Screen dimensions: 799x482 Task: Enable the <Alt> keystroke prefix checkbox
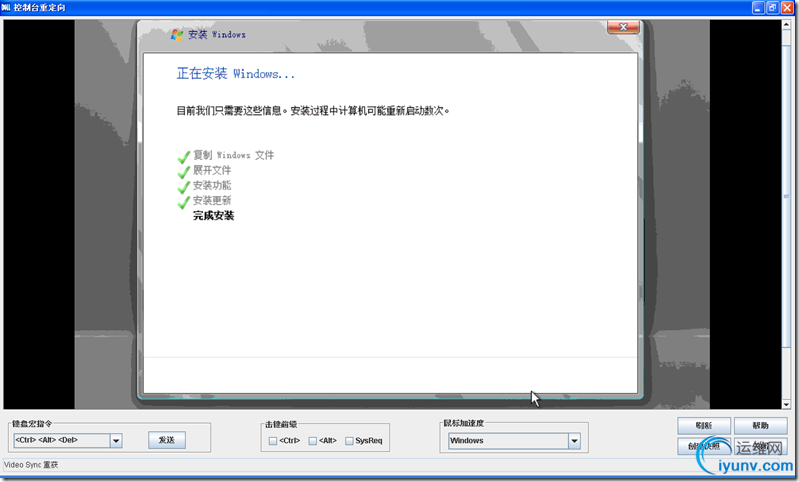(313, 441)
